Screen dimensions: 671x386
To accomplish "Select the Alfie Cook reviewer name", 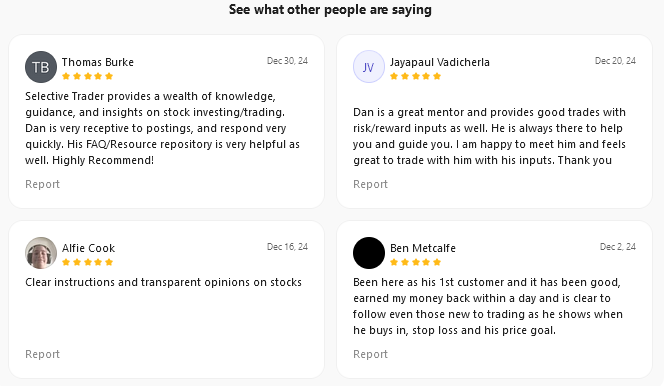I will (88, 248).
